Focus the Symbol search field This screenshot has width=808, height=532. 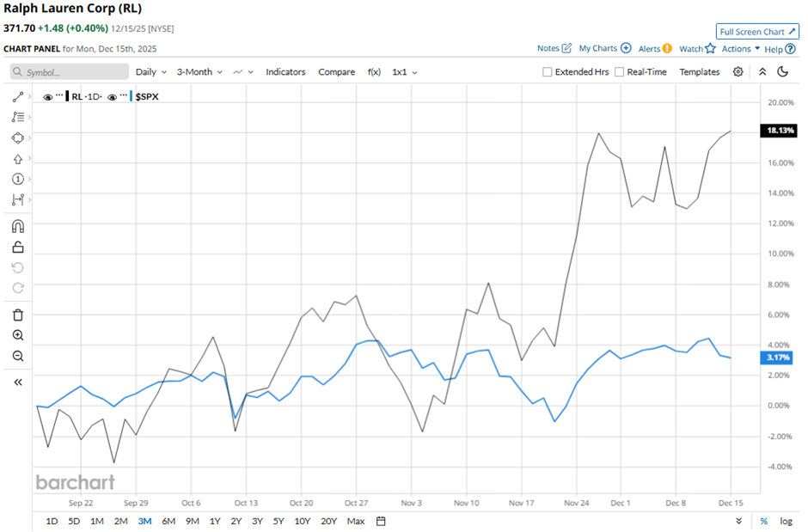[x=70, y=71]
